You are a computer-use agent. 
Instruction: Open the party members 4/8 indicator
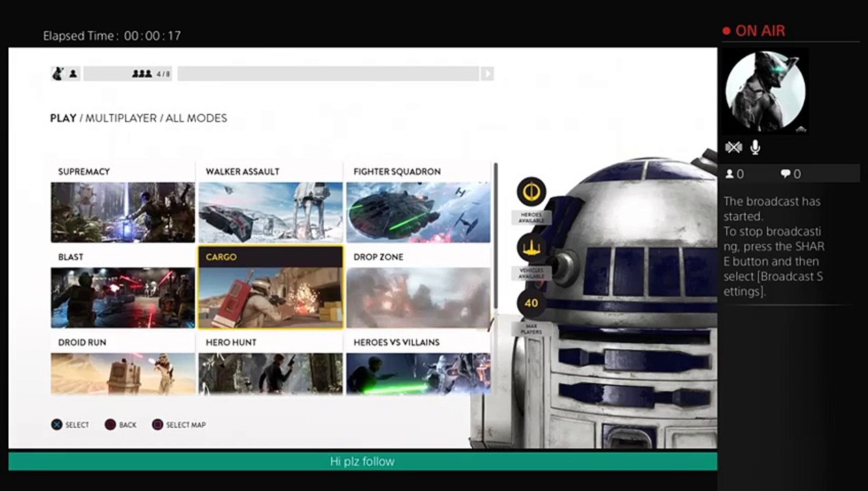pos(128,74)
